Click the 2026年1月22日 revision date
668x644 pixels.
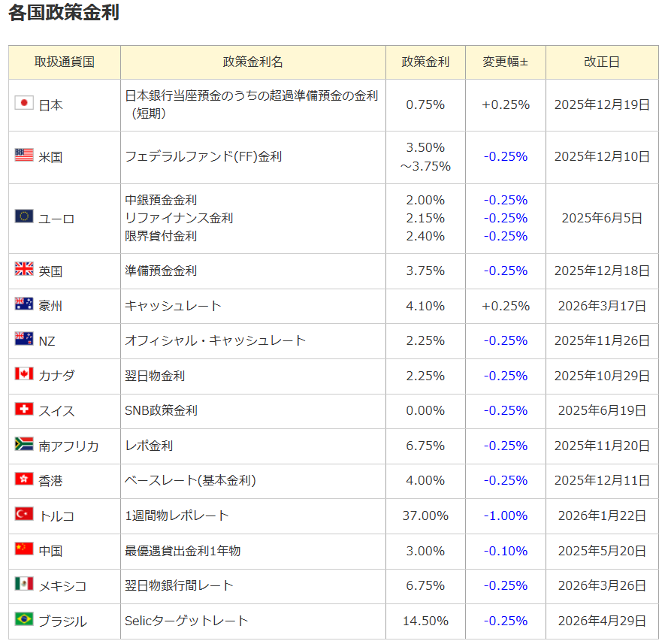[x=602, y=516]
